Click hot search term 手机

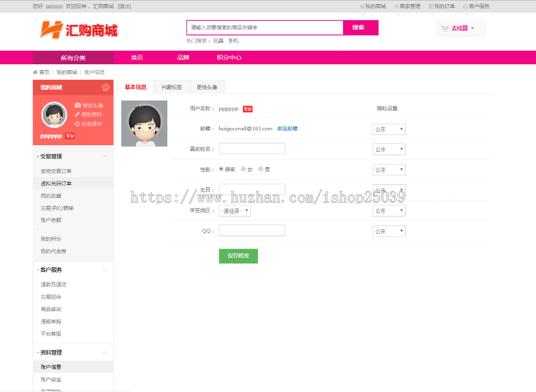pyautogui.click(x=233, y=40)
